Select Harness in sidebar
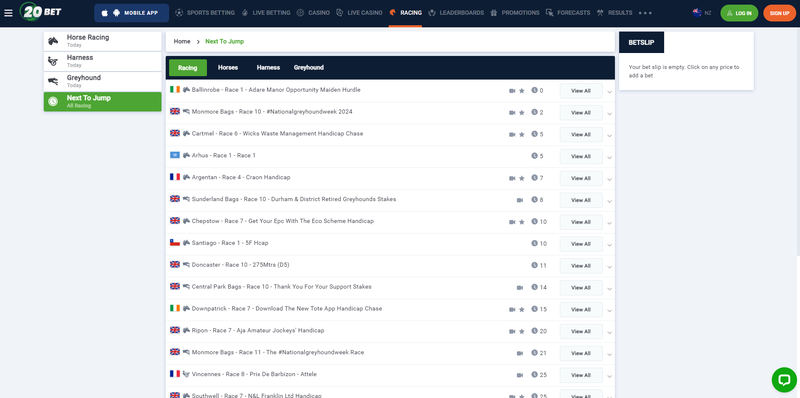The width and height of the screenshot is (800, 398). point(103,61)
